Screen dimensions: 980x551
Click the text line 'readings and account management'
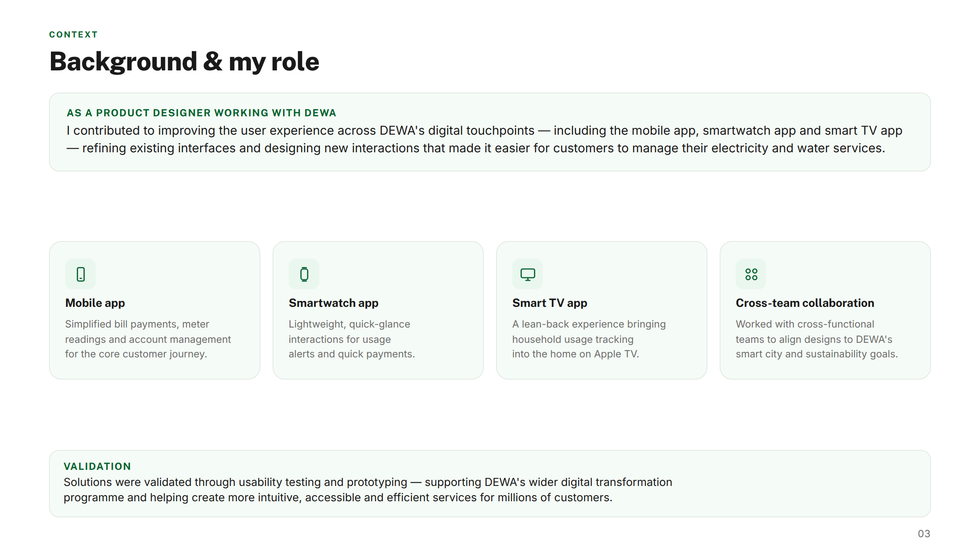tap(148, 339)
